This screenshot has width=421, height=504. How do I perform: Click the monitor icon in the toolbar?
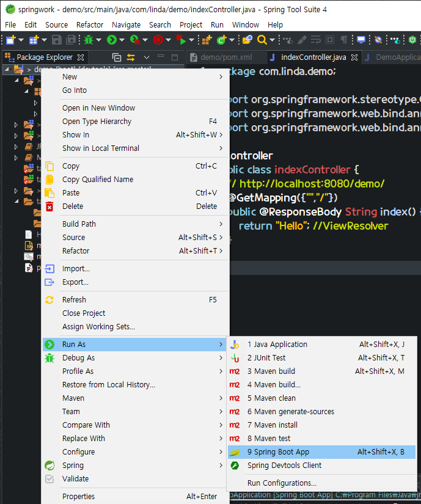[x=361, y=40]
